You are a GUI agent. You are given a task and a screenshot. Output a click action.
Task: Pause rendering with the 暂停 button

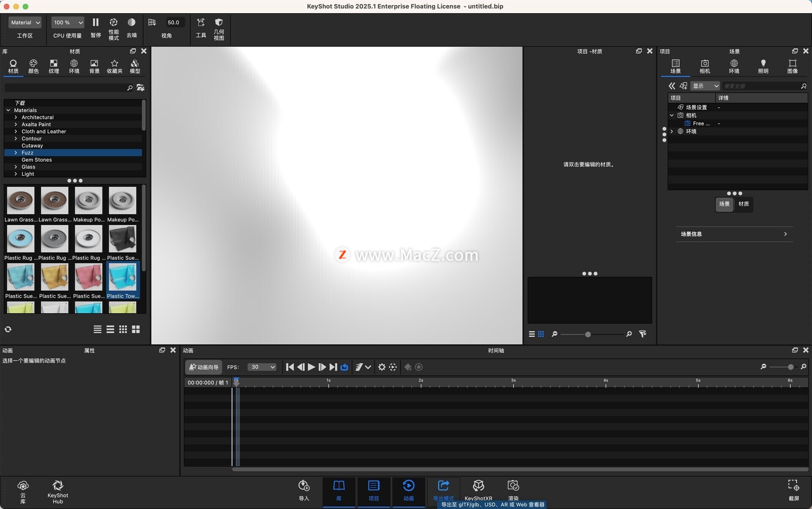[96, 28]
